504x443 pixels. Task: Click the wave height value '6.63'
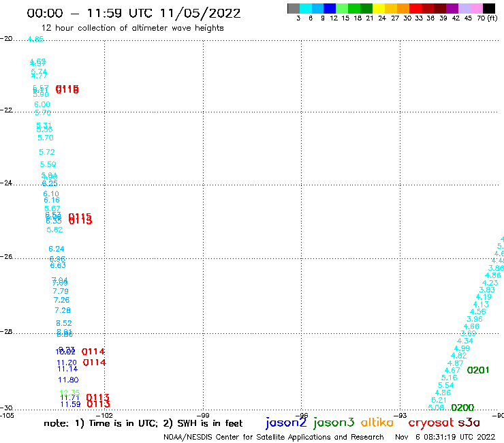[58, 265]
